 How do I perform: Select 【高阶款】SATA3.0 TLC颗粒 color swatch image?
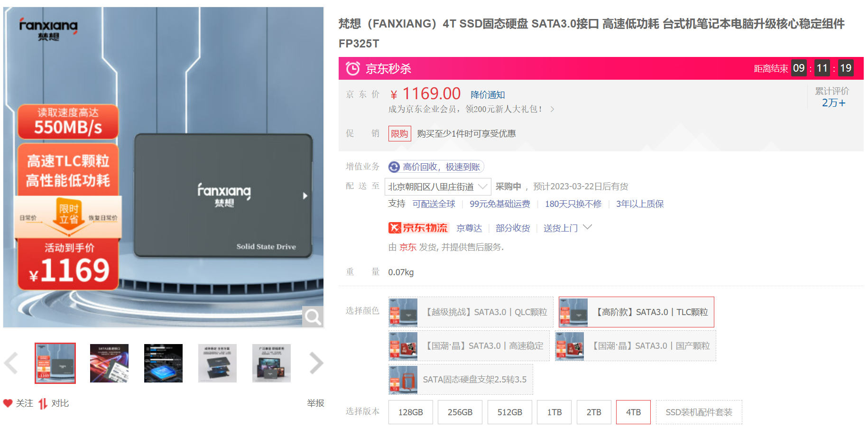tap(573, 312)
